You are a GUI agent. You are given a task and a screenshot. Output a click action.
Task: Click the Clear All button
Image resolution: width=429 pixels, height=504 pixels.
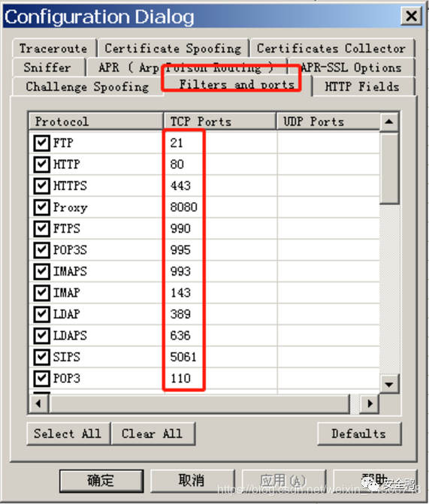(153, 433)
